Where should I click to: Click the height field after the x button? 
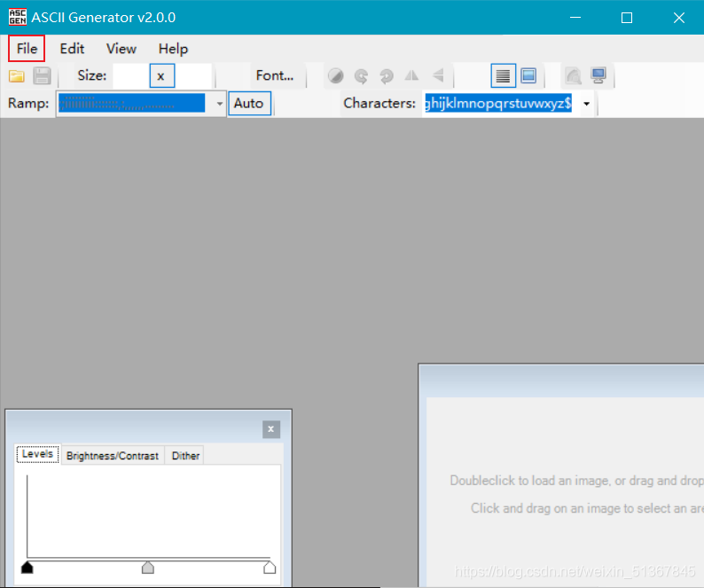click(193, 76)
